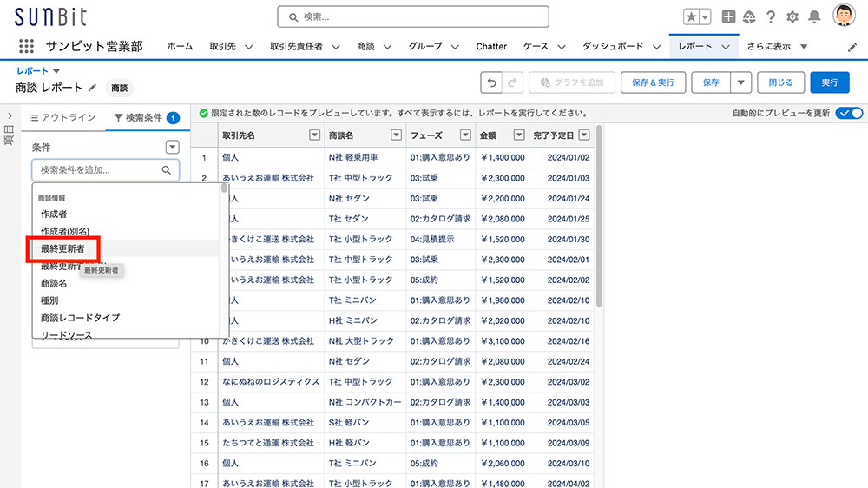
Task: Open 取引先責任者 nav tab dropdown chevron
Action: [335, 47]
